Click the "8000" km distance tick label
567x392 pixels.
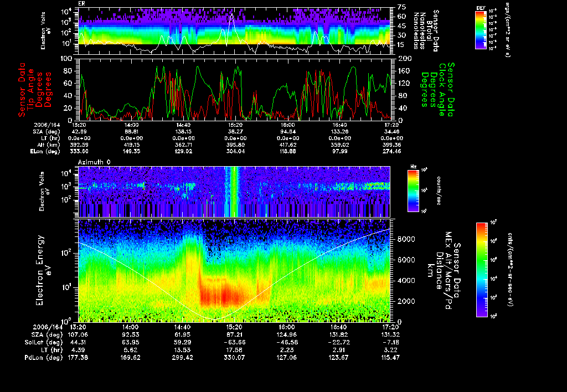pos(406,239)
